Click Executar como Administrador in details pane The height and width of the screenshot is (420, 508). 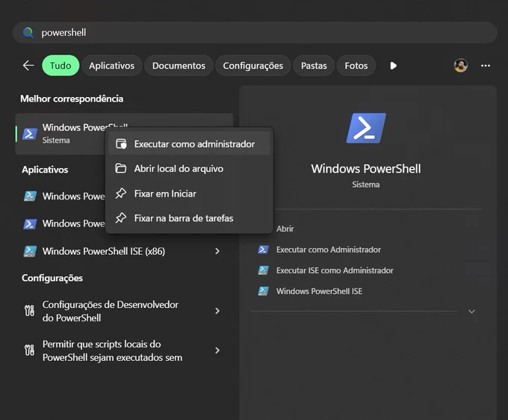click(329, 250)
